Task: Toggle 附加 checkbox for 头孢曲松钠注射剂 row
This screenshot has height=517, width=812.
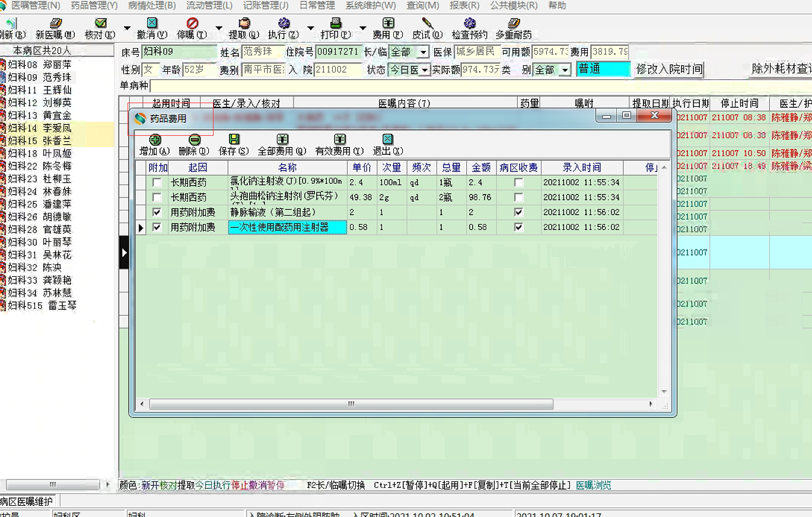Action: (157, 197)
